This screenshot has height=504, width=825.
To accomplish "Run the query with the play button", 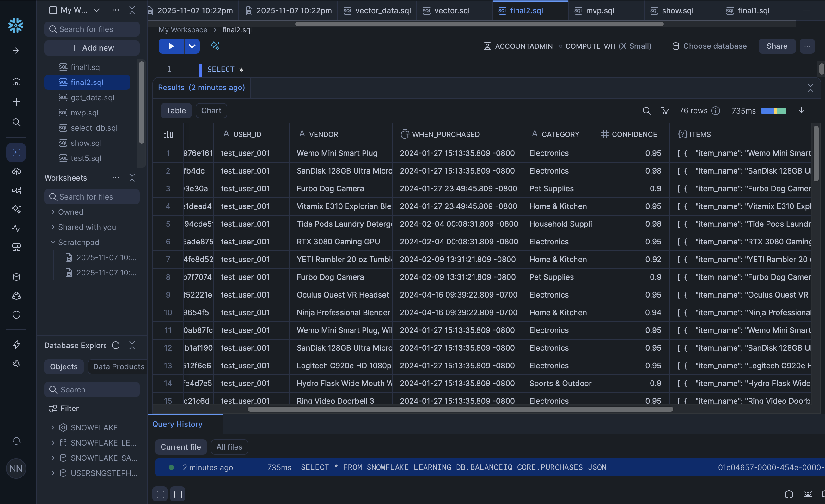I will pos(171,46).
